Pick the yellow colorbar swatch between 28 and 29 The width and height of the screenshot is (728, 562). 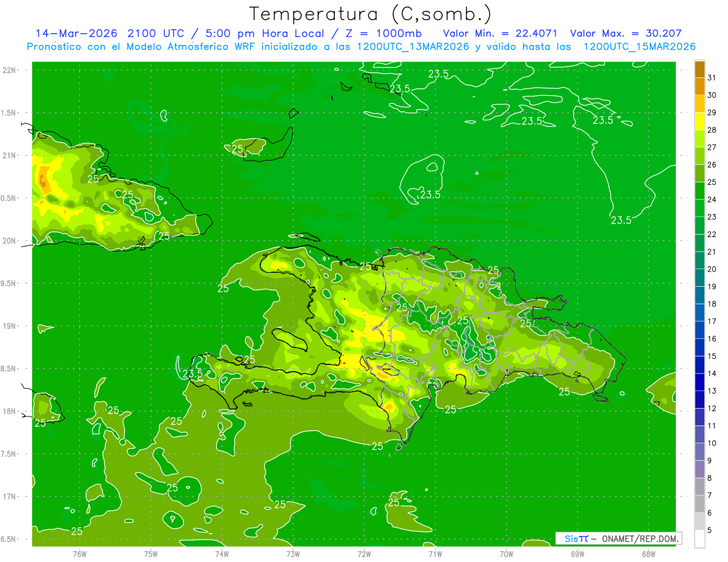699,121
